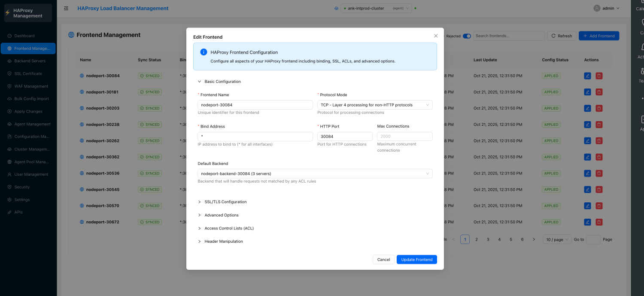Image resolution: width=644 pixels, height=296 pixels.
Task: Click the Cluster Management sidebar icon
Action: coord(10,149)
